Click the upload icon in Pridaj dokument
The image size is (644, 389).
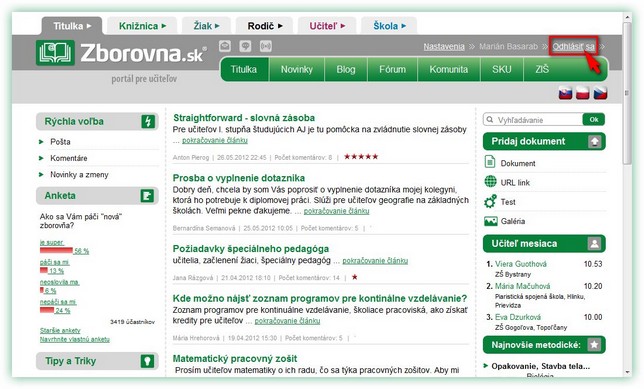coord(595,142)
